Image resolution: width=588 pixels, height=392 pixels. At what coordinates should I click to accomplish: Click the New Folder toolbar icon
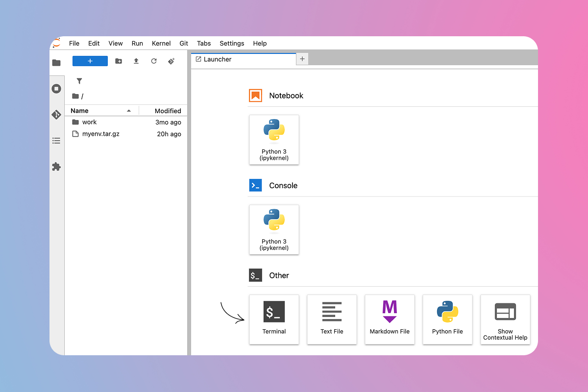point(119,61)
